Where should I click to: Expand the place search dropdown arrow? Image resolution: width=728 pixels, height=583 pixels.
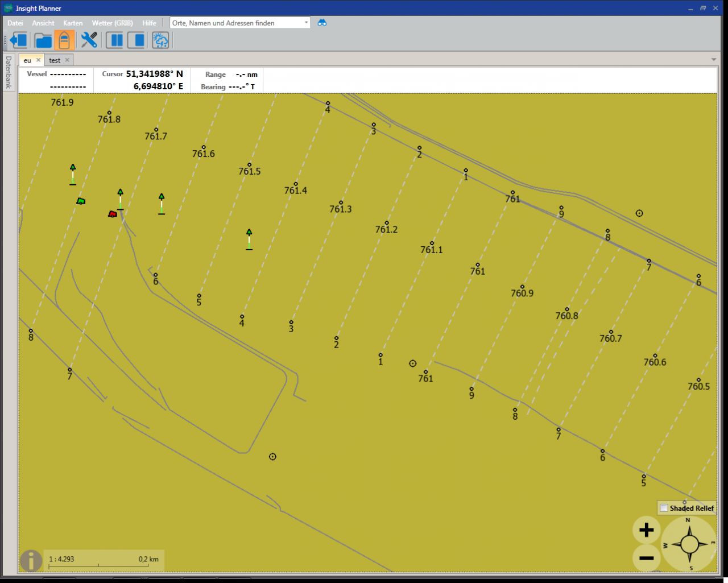[306, 23]
